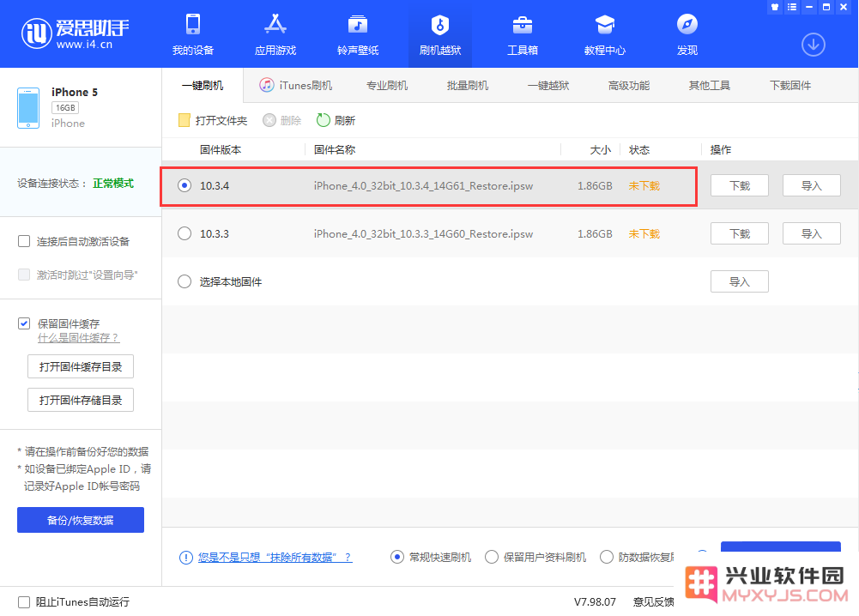Viewport: 859px width, 616px height.
Task: Click 打开文件夹 folder icon
Action: coord(184,120)
